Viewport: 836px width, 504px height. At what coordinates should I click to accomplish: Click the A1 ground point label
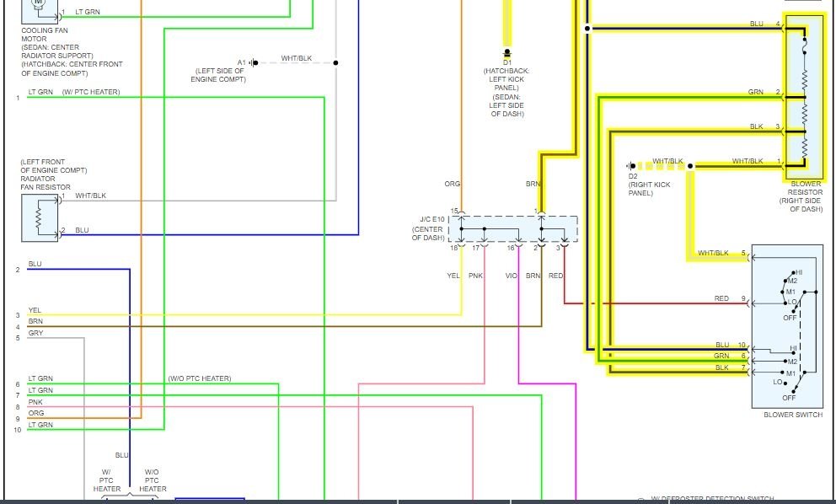tap(242, 62)
